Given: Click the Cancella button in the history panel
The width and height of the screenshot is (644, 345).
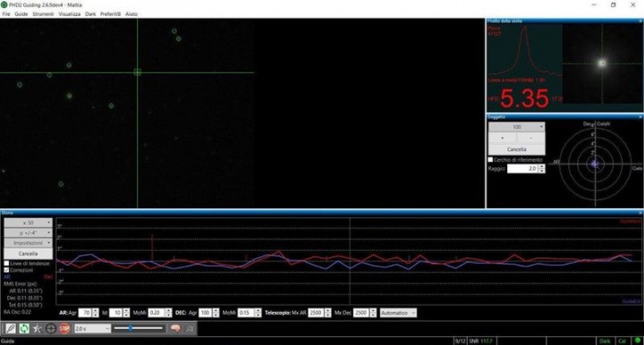Looking at the screenshot, I should pos(28,254).
